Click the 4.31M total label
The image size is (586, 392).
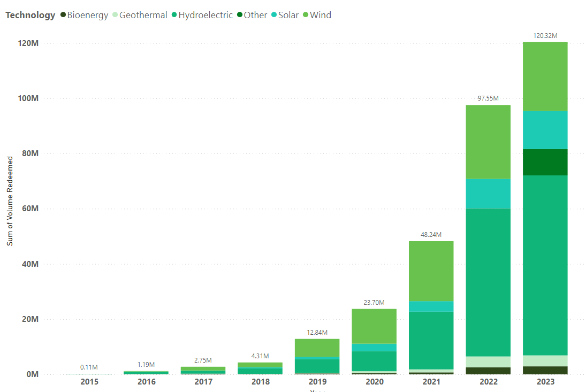[260, 356]
